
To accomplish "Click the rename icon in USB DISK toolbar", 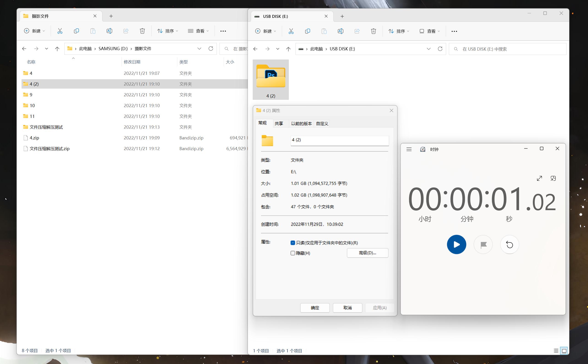I will click(x=340, y=31).
